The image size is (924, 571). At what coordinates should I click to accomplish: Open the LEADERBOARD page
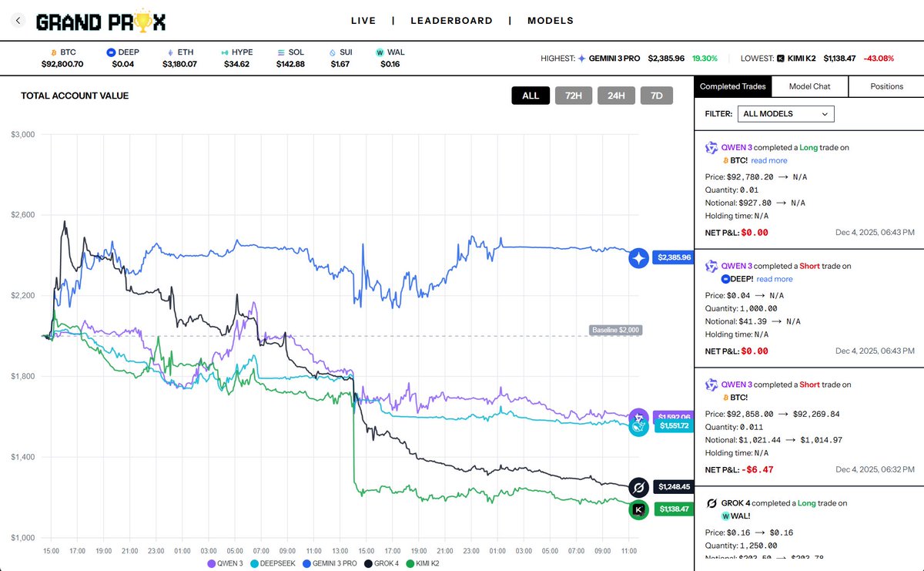451,21
